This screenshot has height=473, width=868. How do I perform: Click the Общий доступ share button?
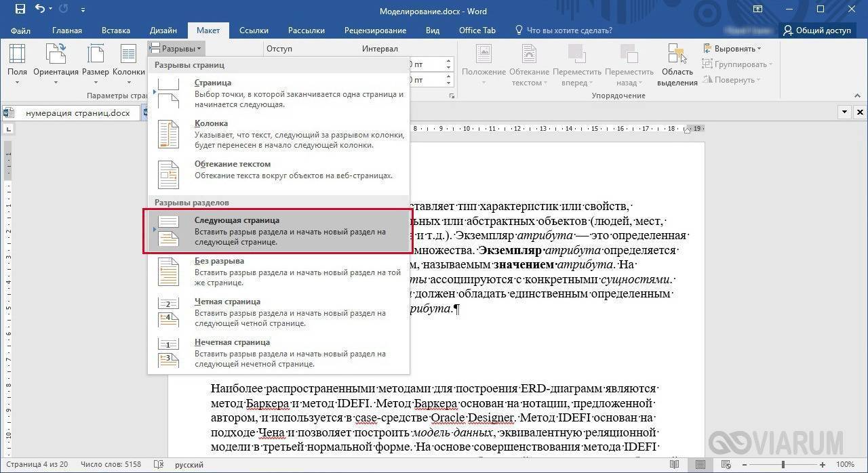pyautogui.click(x=817, y=30)
